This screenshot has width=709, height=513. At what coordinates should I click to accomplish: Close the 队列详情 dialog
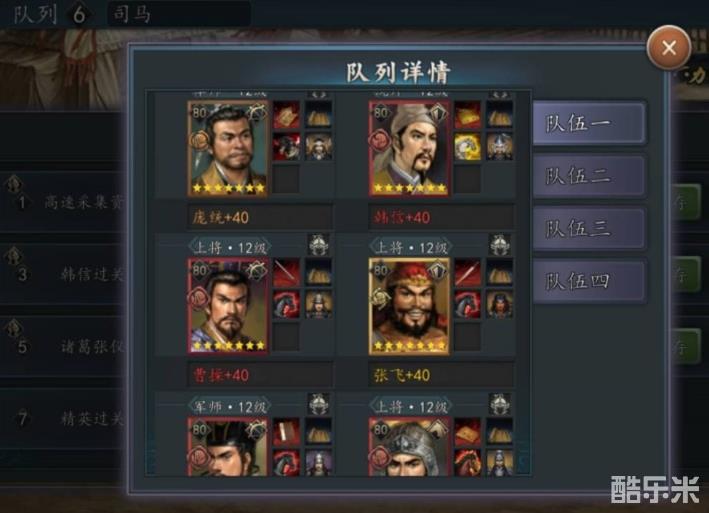pos(669,47)
